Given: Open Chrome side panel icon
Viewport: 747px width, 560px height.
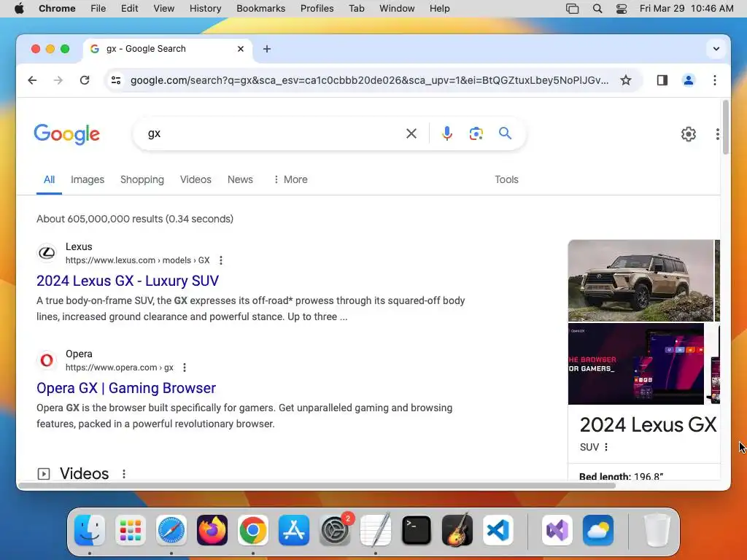Looking at the screenshot, I should [662, 80].
